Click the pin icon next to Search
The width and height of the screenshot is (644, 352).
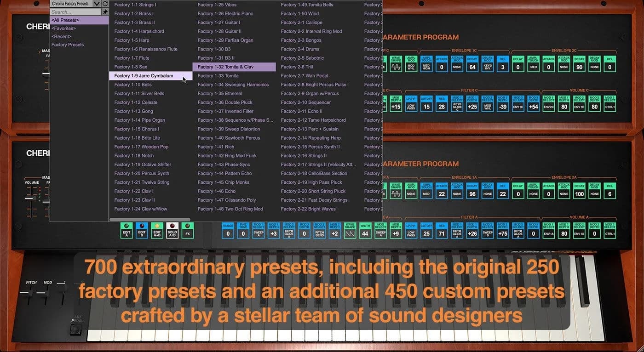(x=106, y=11)
